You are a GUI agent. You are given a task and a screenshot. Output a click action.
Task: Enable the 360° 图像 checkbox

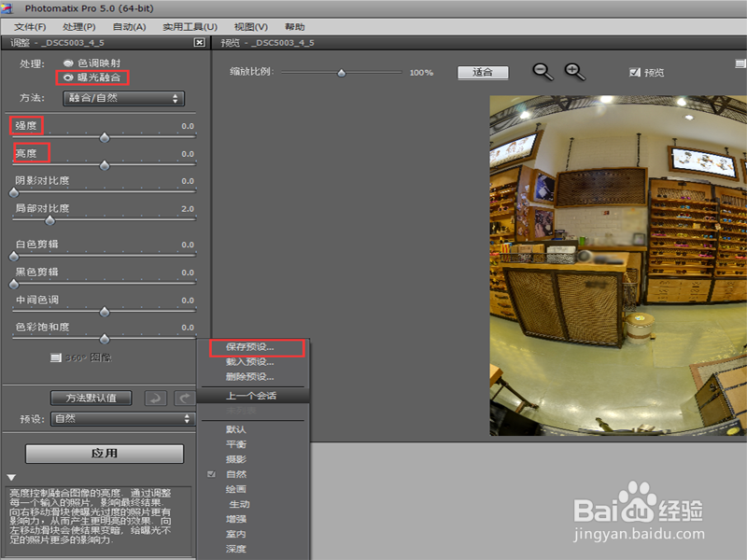(56, 357)
